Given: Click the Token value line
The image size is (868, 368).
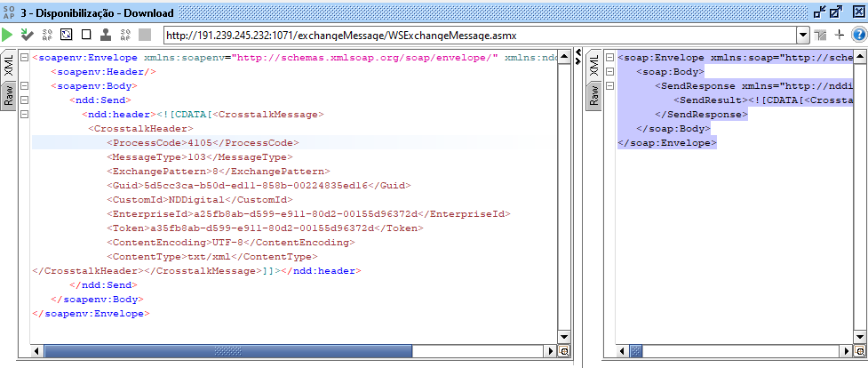Looking at the screenshot, I should [x=265, y=228].
